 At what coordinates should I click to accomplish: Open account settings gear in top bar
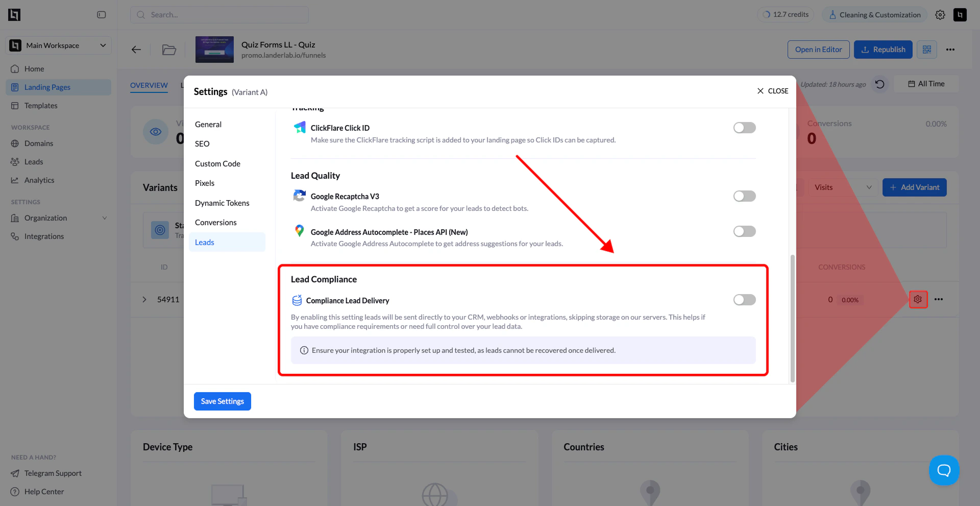(940, 15)
